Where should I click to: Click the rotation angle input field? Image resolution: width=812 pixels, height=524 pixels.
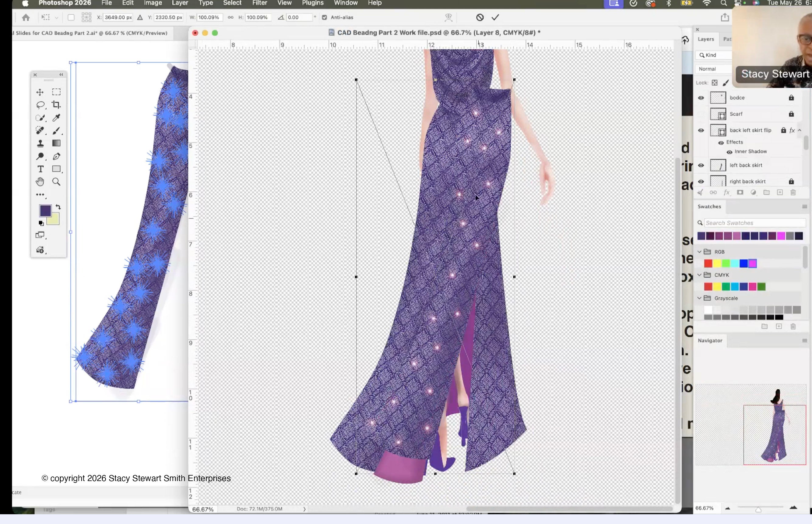[299, 17]
